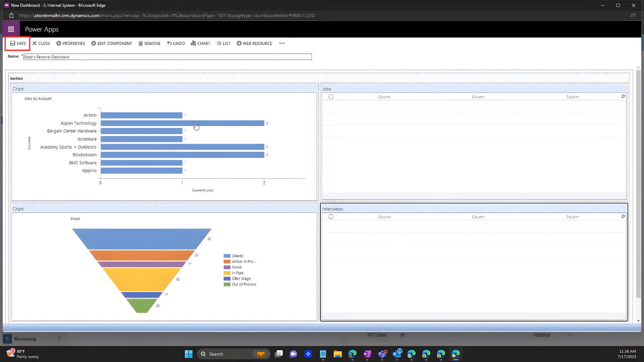Remove the selected component
Screen dimensions: 644x362
[150, 44]
